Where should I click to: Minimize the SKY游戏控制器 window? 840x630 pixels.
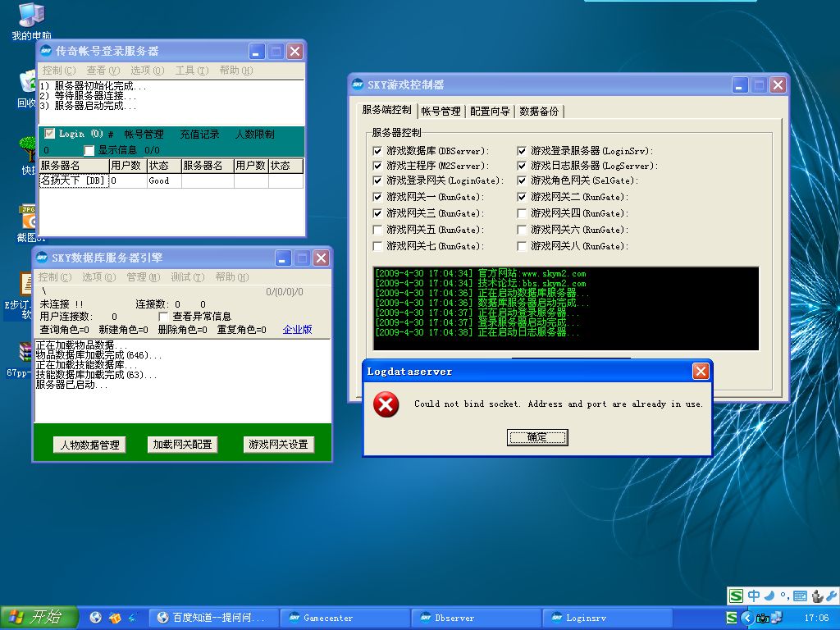tap(740, 84)
